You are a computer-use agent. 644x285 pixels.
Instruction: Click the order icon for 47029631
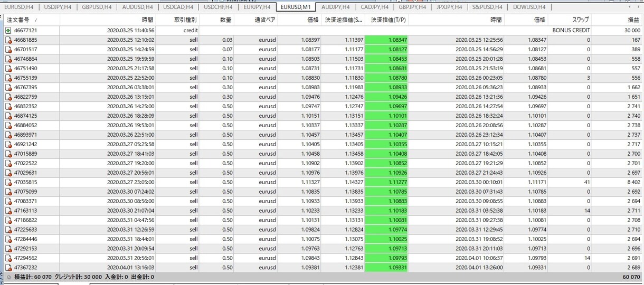[x=8, y=173]
